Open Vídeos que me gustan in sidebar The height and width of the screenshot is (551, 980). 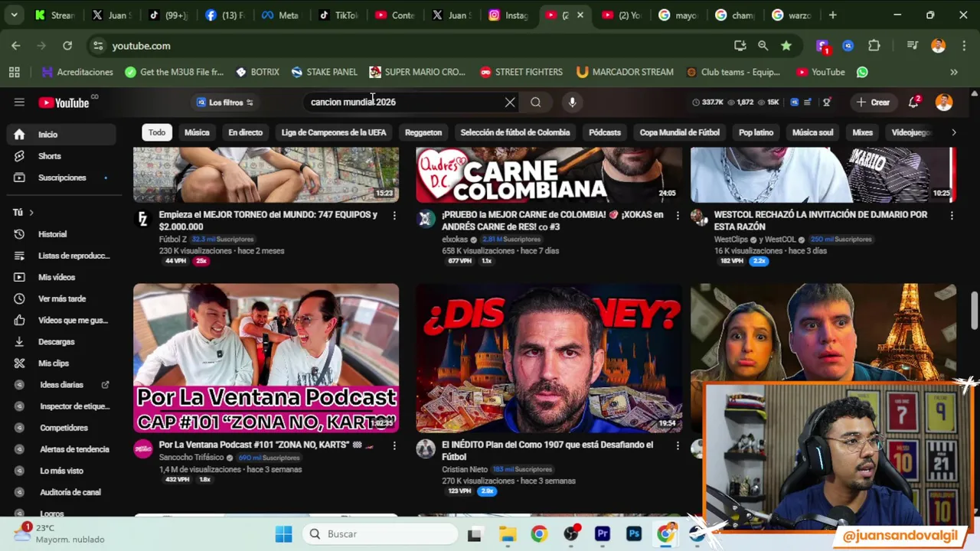[x=61, y=320]
